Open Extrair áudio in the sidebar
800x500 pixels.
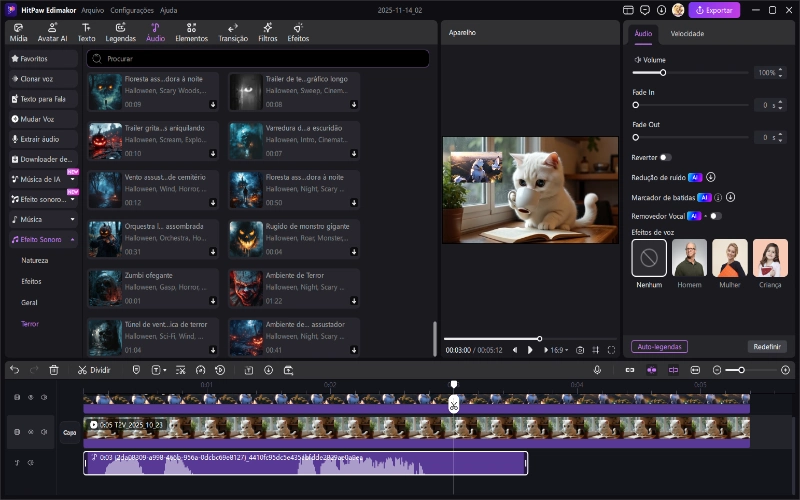click(42, 139)
